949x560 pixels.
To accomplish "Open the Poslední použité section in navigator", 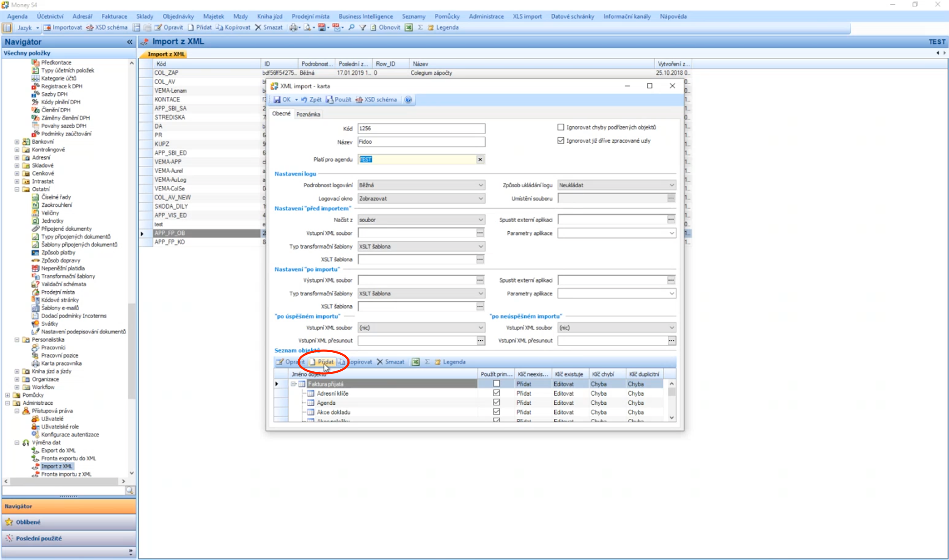I will pyautogui.click(x=69, y=538).
